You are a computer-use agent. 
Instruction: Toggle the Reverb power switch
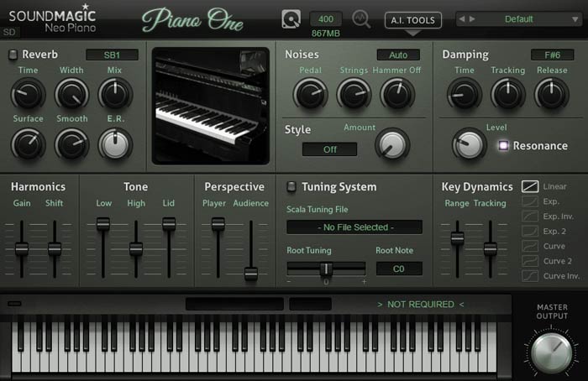tap(12, 55)
